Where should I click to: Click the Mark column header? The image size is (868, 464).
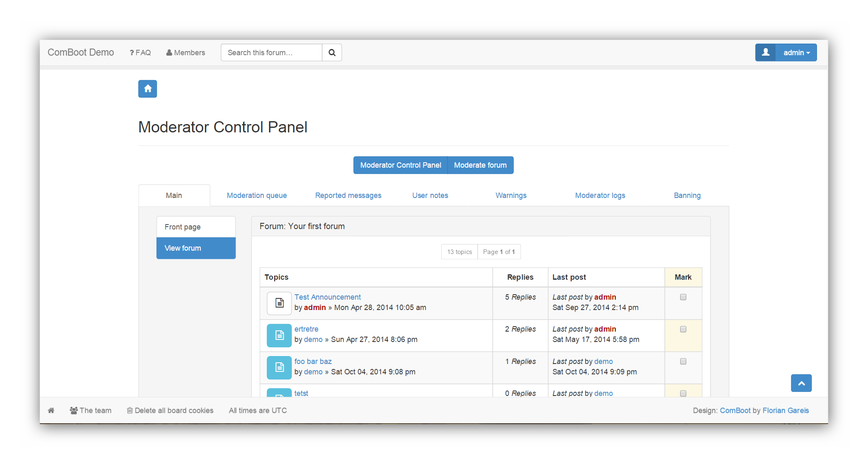tap(683, 277)
